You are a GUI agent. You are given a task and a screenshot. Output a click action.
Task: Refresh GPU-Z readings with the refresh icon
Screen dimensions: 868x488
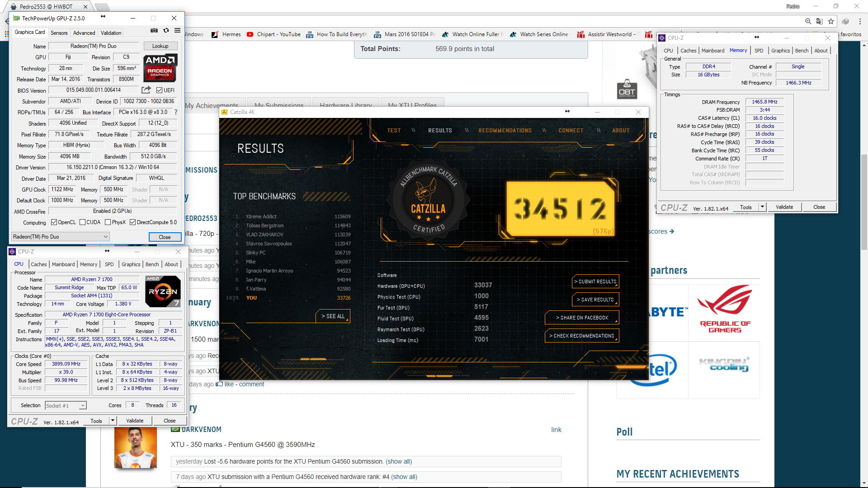coord(166,31)
